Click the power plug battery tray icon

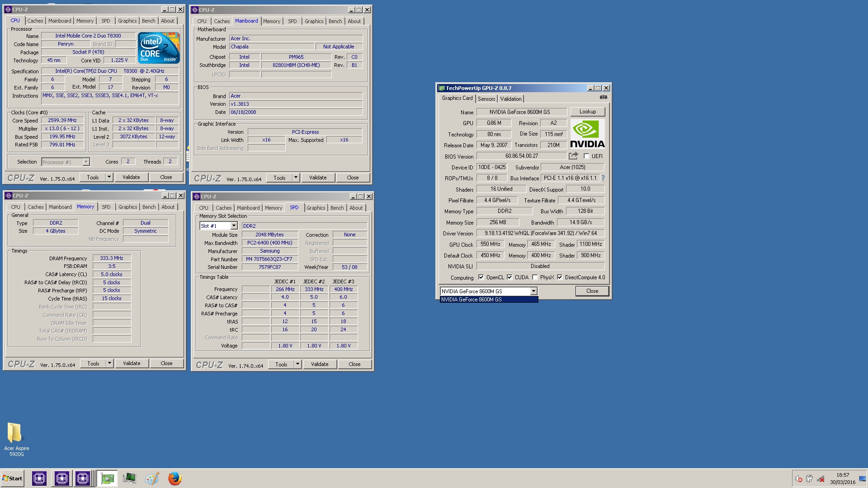tap(809, 479)
